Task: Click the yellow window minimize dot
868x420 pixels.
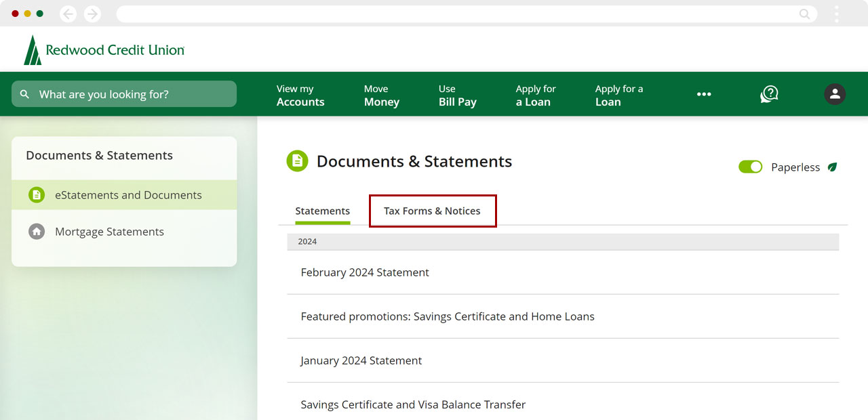Action: [x=27, y=14]
